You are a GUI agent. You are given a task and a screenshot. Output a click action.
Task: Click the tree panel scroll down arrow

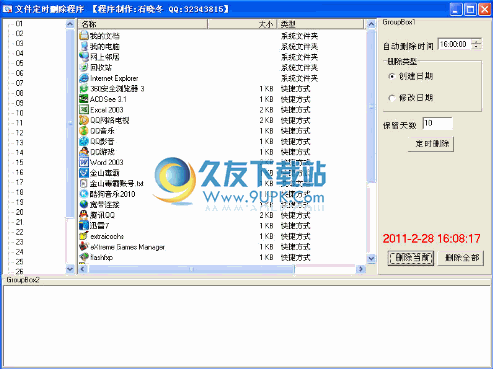[x=70, y=269]
